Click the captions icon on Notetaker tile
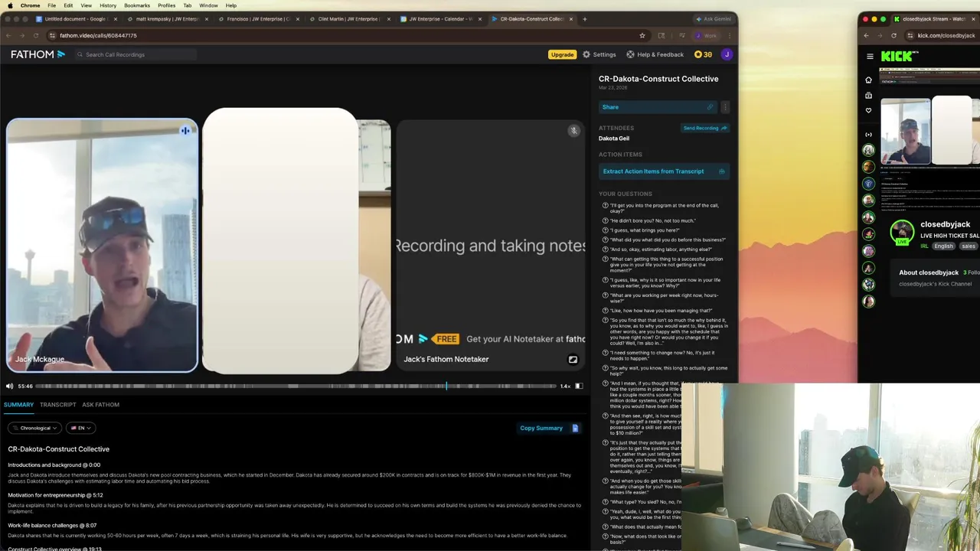Image resolution: width=980 pixels, height=551 pixels. pos(573,359)
